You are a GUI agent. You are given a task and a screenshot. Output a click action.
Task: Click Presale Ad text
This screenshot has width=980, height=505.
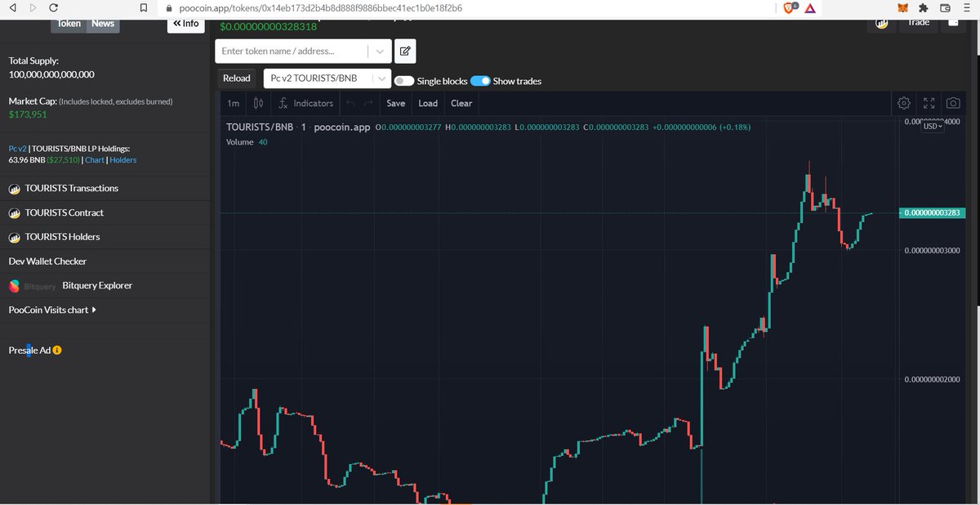click(29, 351)
